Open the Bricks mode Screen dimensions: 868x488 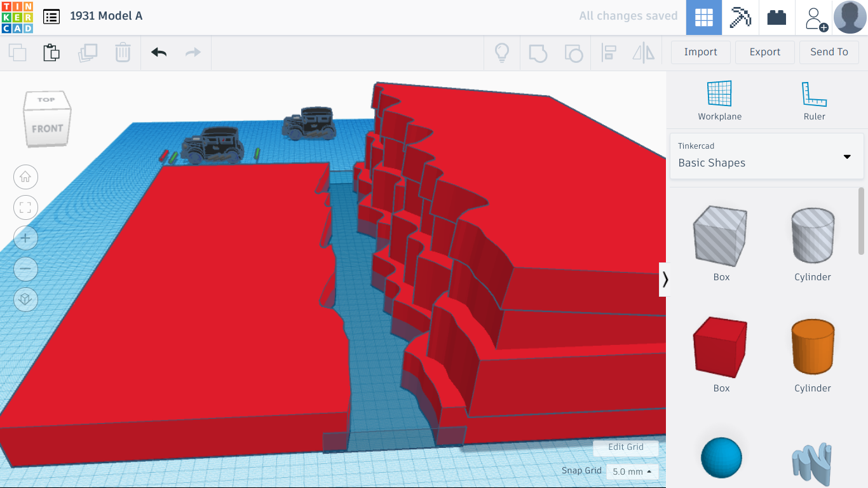click(776, 17)
